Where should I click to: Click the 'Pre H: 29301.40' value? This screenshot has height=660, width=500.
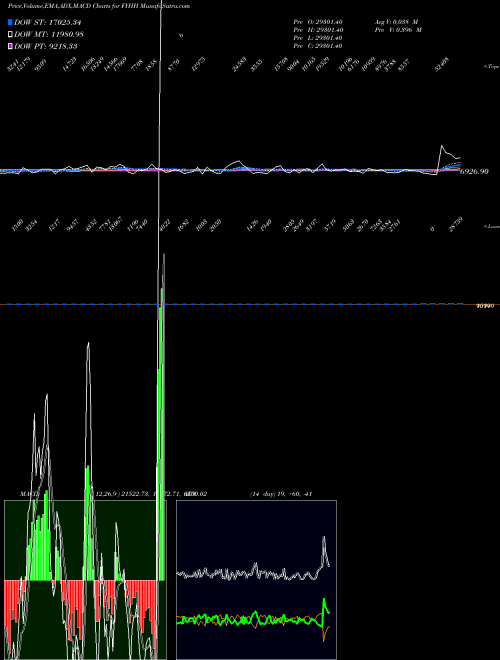(x=318, y=29)
